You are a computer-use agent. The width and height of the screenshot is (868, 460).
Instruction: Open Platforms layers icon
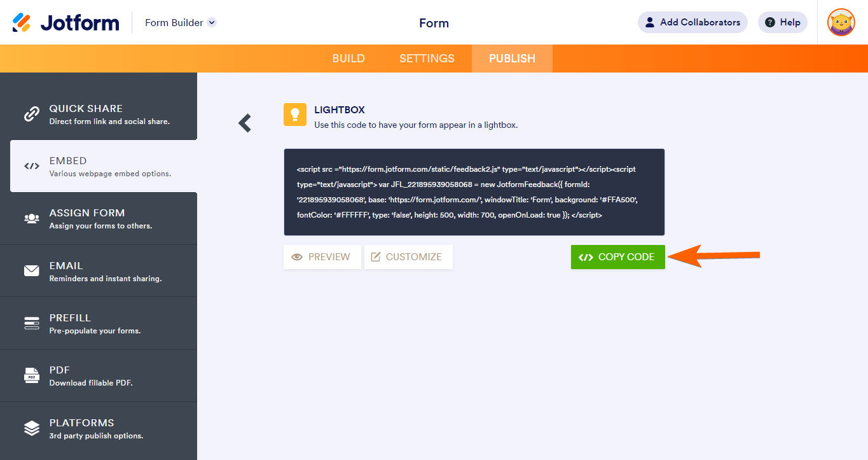[32, 428]
